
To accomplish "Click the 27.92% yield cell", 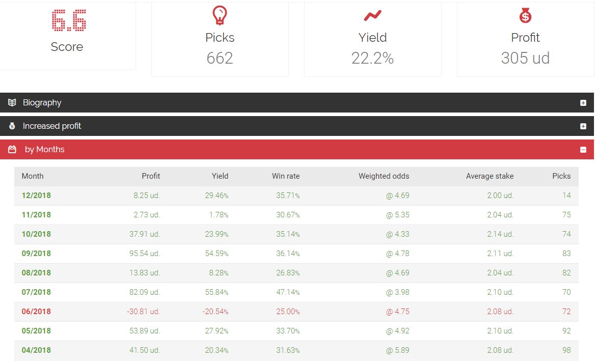I will 217,331.
